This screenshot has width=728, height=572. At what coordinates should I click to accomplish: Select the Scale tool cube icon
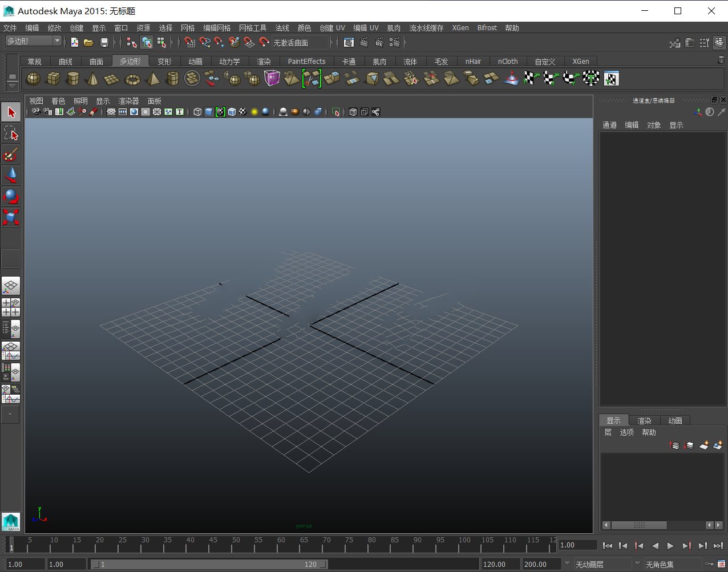11,217
